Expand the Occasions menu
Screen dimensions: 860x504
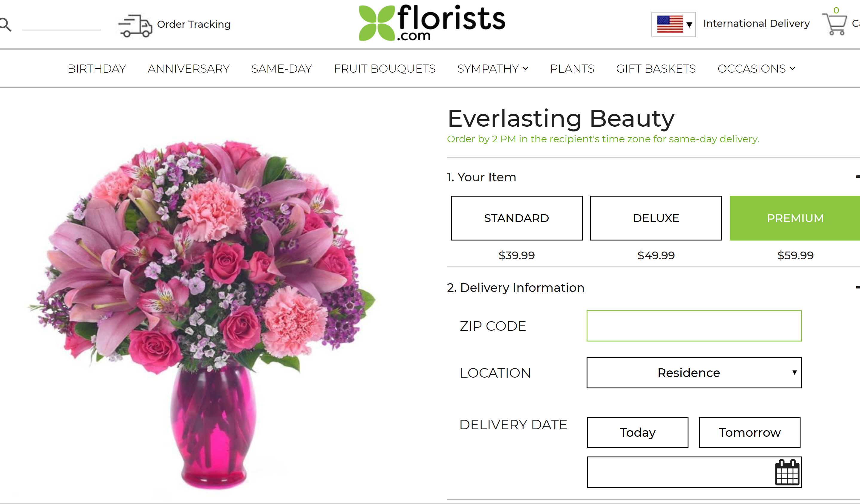pos(756,69)
